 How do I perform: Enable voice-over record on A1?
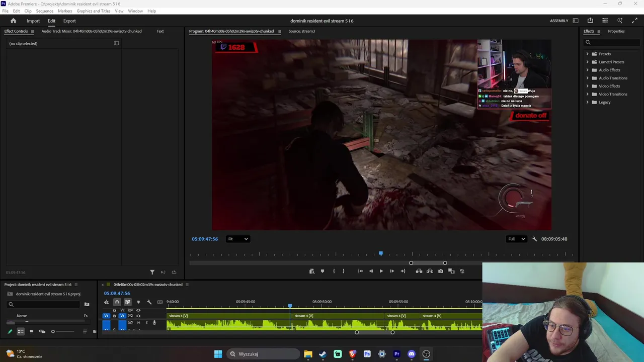[x=154, y=322]
